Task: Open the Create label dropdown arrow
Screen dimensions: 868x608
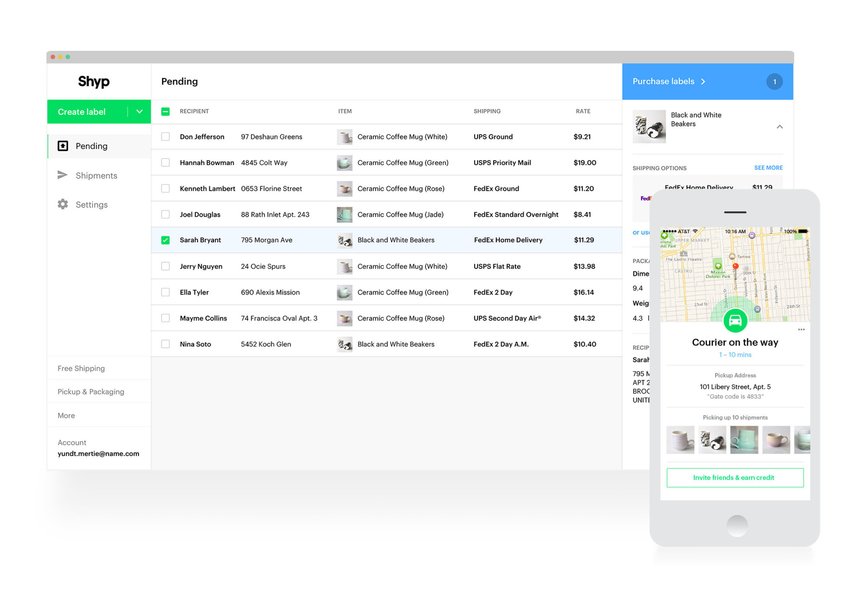Action: coord(139,112)
